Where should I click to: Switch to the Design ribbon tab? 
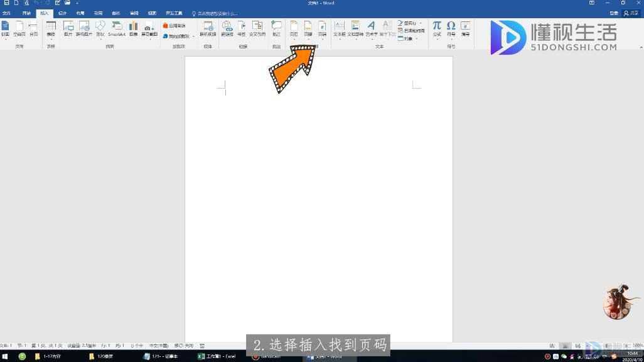click(62, 13)
